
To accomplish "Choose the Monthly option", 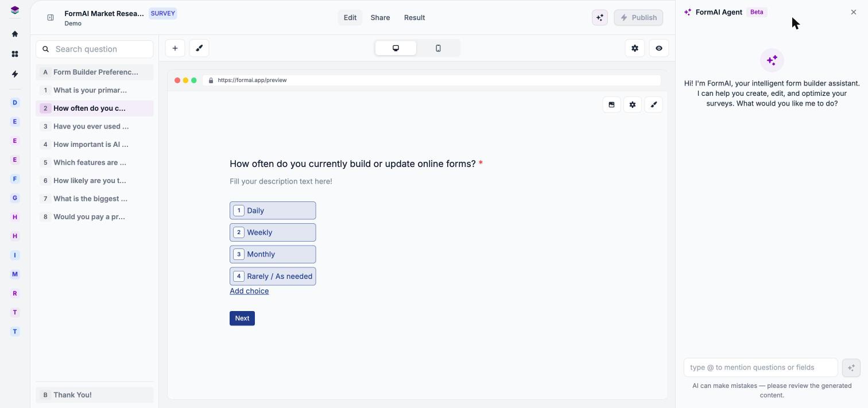I will point(273,254).
